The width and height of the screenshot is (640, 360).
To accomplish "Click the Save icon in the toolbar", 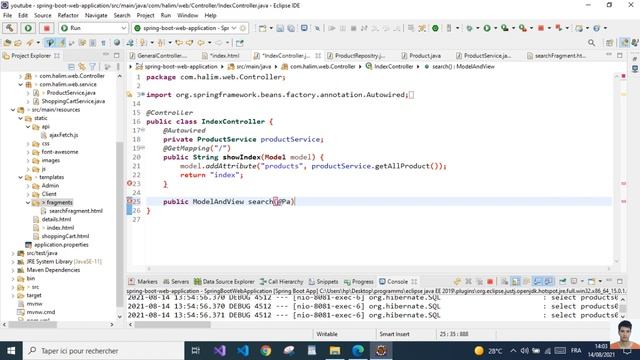I will [x=280, y=28].
